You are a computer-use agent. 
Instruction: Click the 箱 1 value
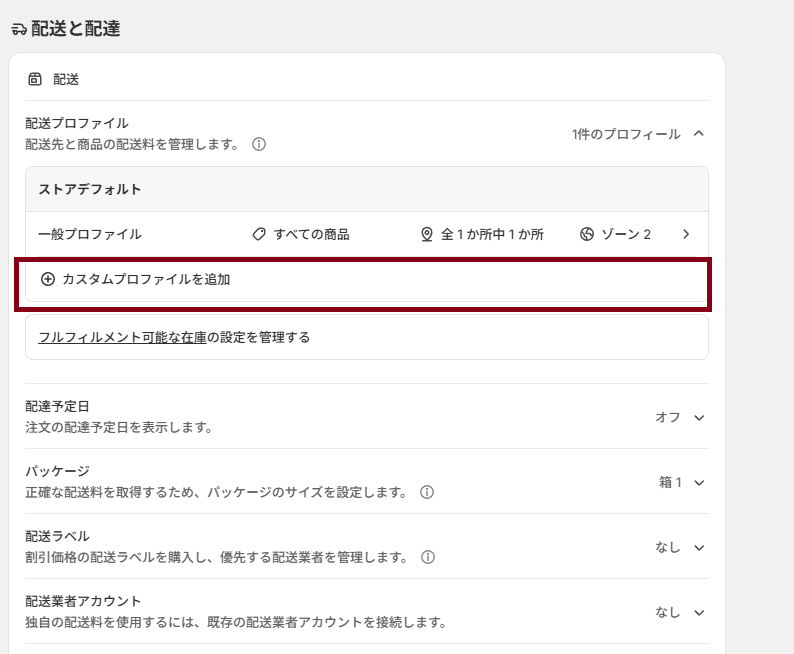click(x=670, y=482)
